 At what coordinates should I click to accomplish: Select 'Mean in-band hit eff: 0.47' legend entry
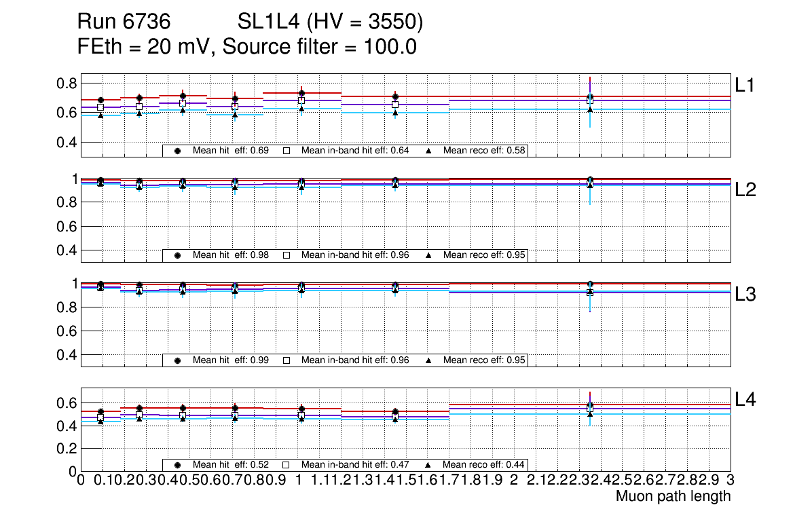[x=355, y=465]
